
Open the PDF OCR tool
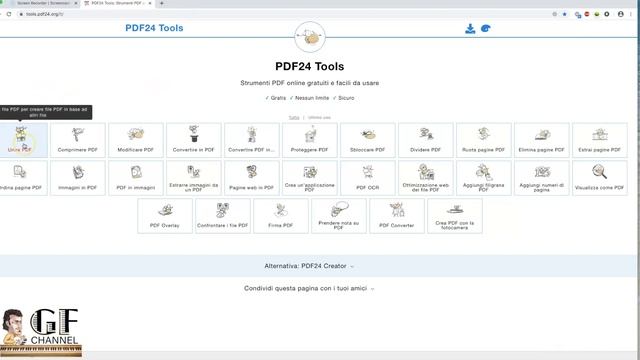(x=367, y=178)
